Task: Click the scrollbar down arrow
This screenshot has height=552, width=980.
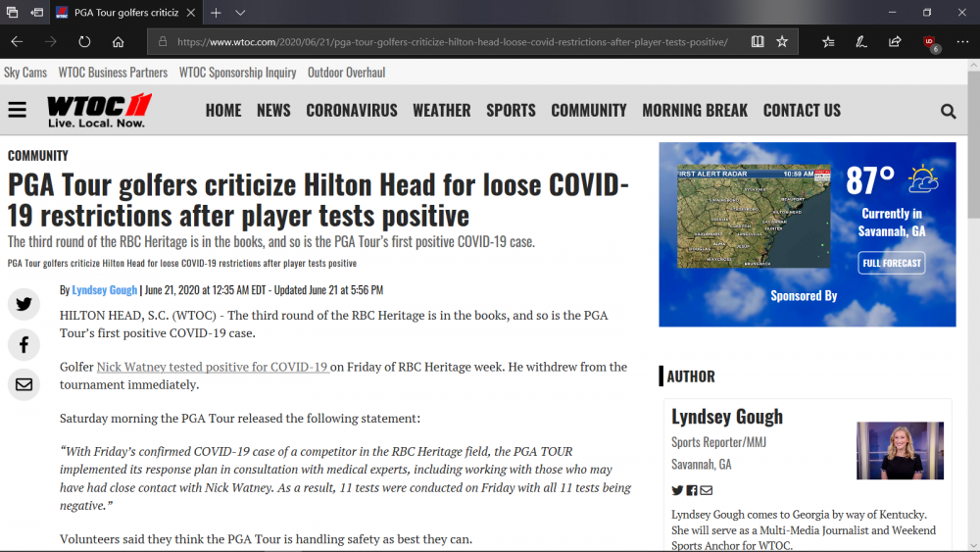Action: (973, 546)
